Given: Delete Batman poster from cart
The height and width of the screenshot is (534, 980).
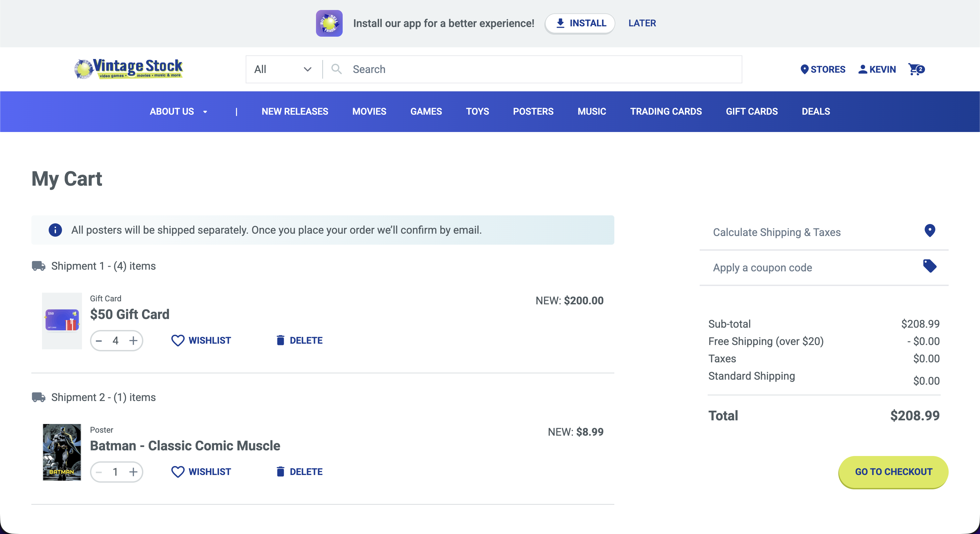Looking at the screenshot, I should tap(299, 472).
